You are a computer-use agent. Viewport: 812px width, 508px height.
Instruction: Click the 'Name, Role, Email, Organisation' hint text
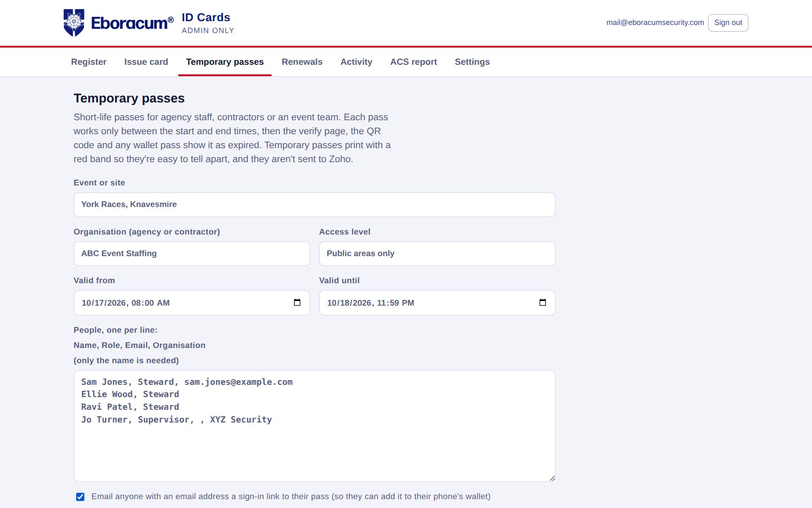tap(140, 345)
